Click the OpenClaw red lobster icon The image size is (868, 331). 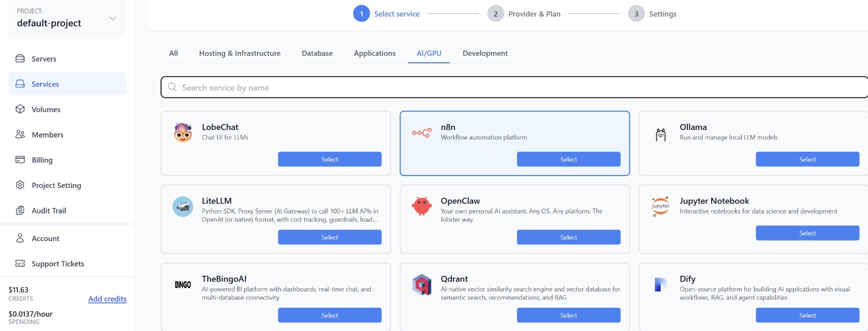pos(422,206)
